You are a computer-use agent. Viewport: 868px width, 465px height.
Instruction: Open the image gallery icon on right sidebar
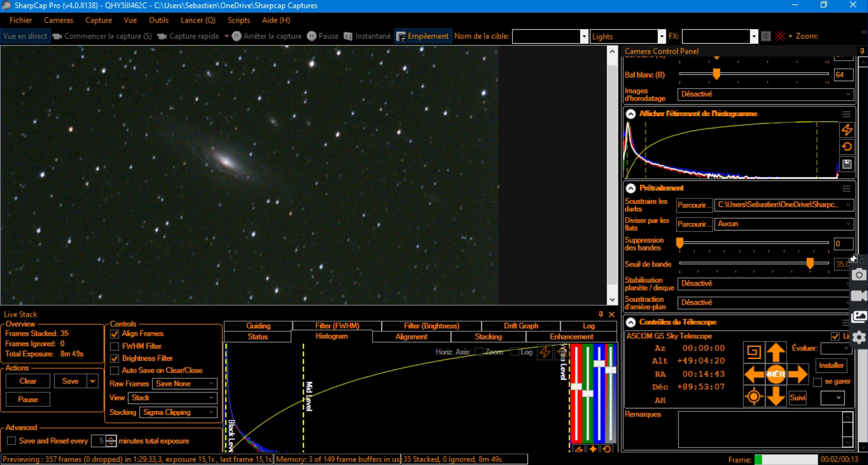(x=859, y=316)
